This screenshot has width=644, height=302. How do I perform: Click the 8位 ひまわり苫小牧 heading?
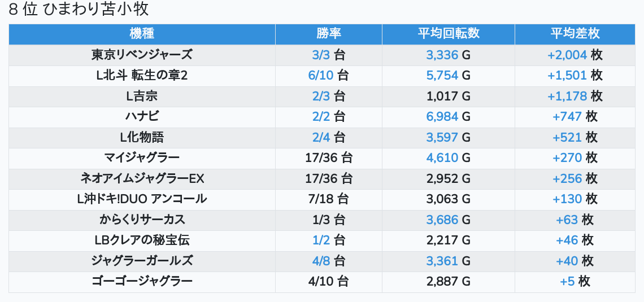[x=79, y=10]
